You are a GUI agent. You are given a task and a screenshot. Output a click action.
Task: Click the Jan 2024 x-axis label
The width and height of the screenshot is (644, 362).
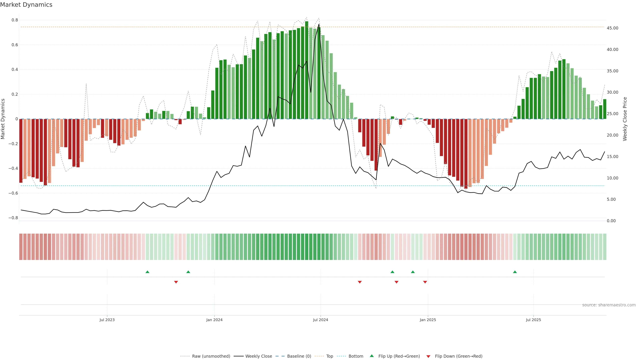(x=214, y=320)
